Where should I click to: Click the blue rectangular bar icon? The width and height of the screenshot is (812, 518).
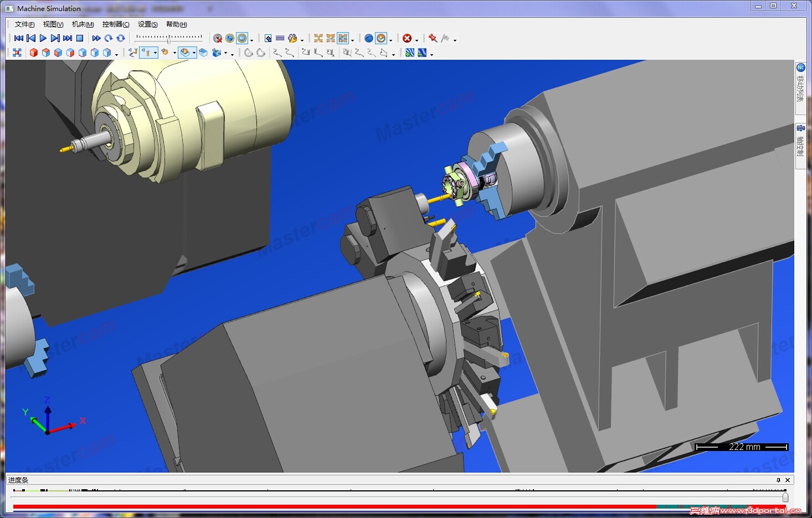click(x=280, y=38)
